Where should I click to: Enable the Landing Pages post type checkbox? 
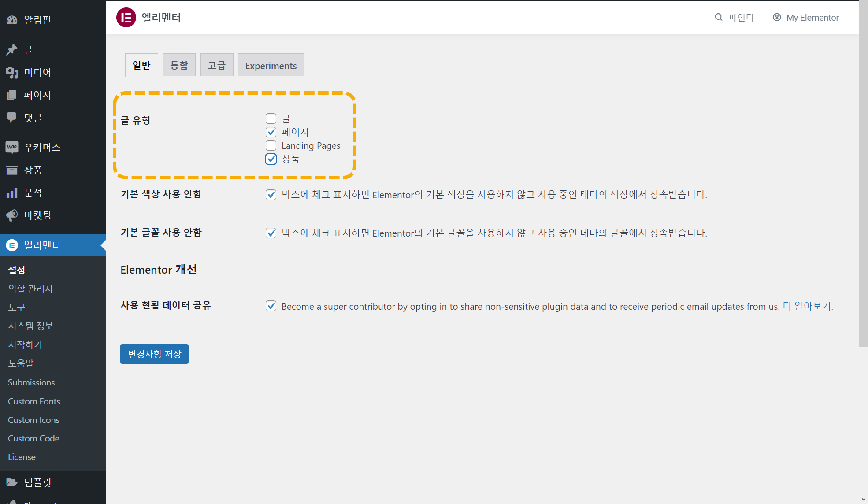pos(271,145)
